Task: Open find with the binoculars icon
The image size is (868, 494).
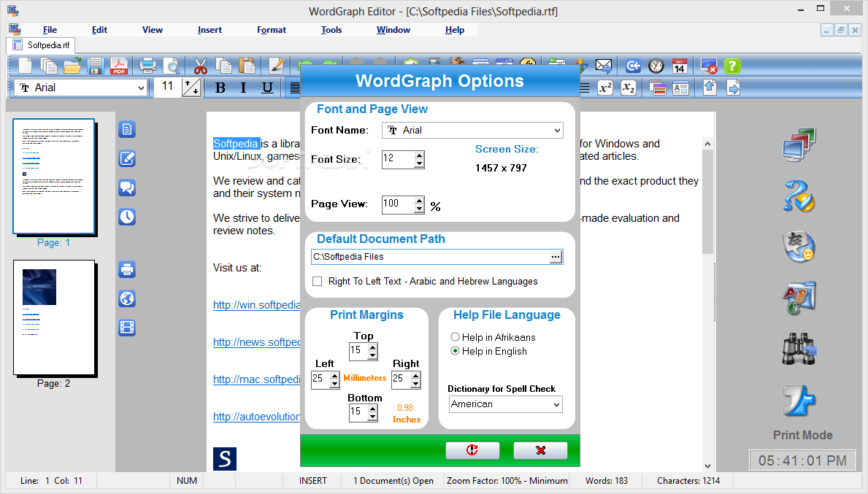Action: point(799,349)
